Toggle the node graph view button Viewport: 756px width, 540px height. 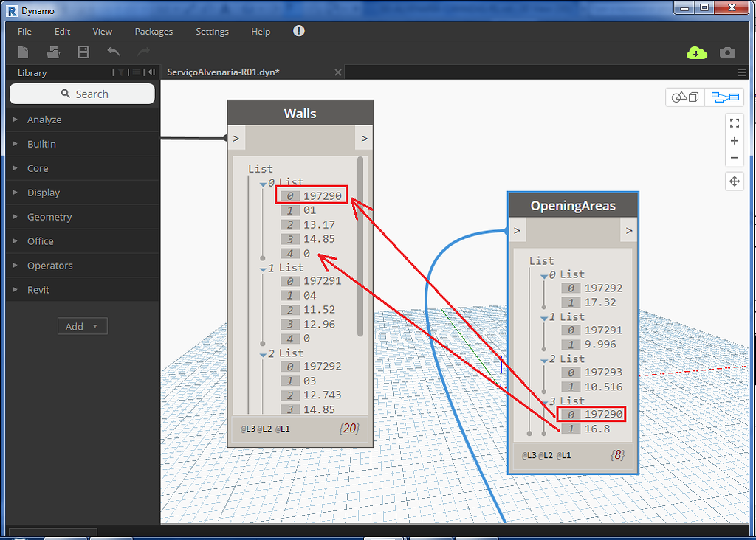(724, 97)
